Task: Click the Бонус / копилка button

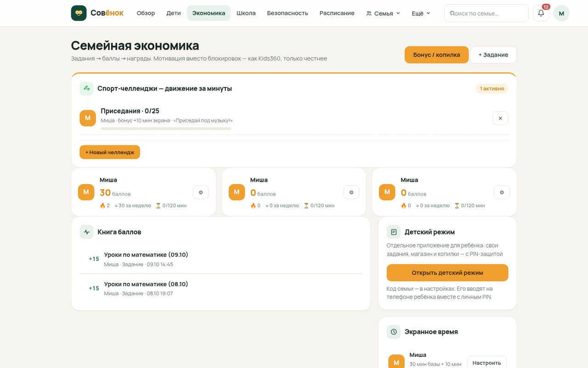Action: coord(436,55)
